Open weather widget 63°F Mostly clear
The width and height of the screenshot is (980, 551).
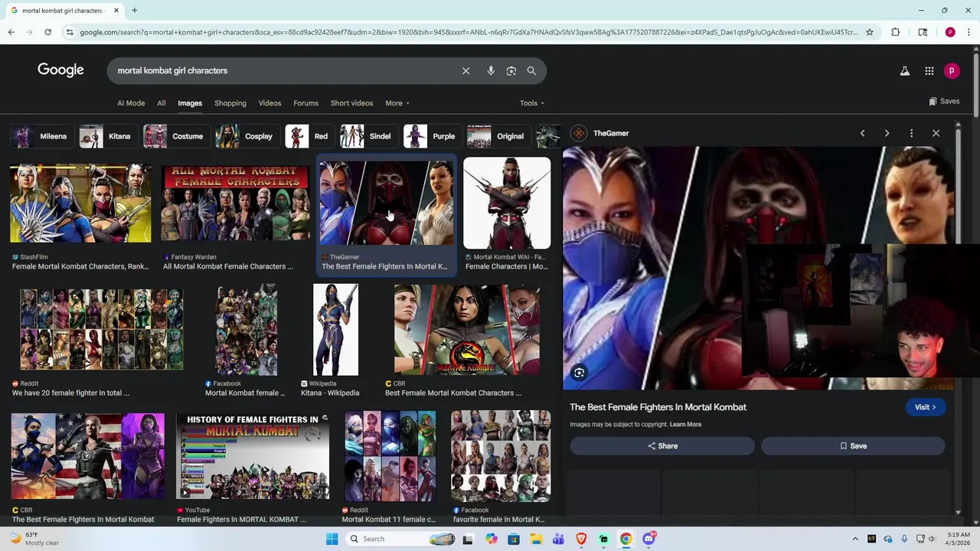point(34,539)
